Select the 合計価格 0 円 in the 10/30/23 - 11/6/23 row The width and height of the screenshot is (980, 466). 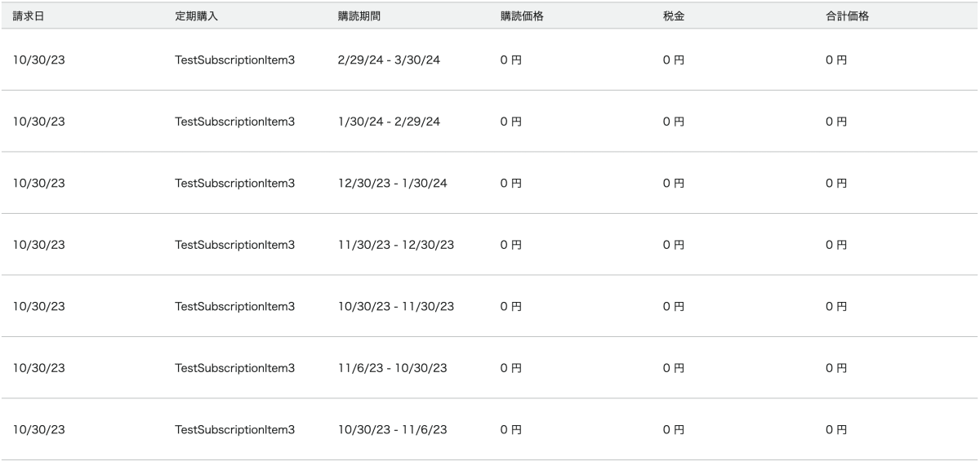tap(836, 429)
